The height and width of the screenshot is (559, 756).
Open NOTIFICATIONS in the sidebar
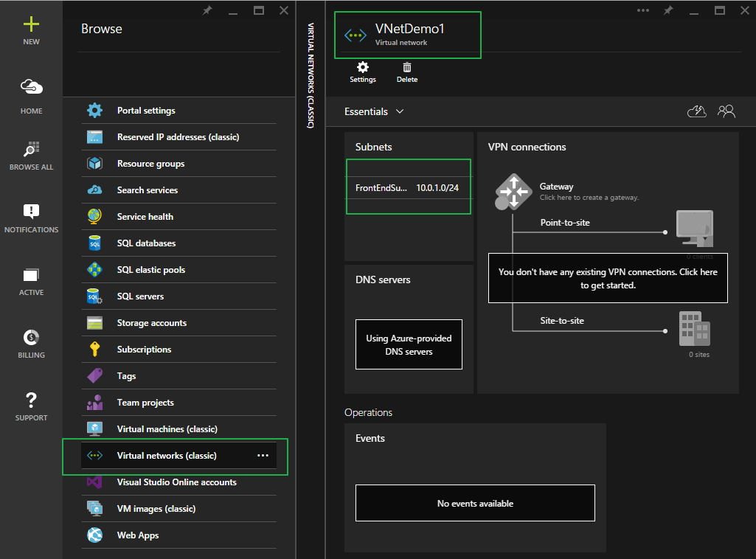(31, 219)
